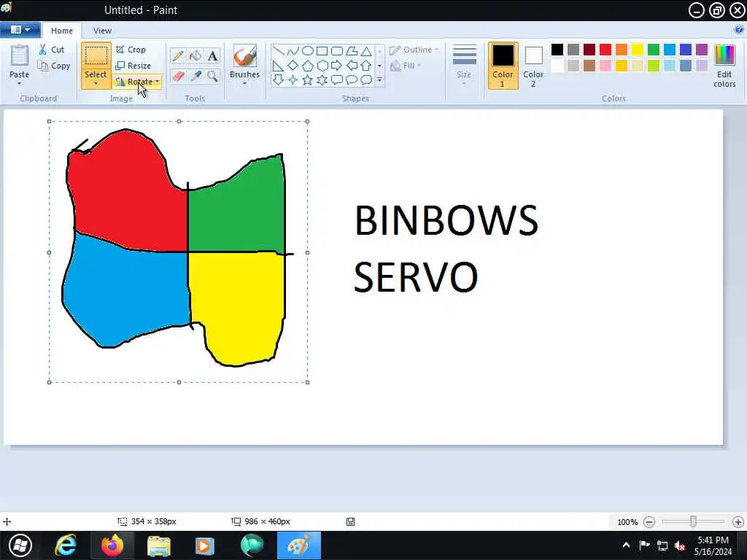Select the Eraser tool
This screenshot has height=560, width=747.
coord(178,76)
